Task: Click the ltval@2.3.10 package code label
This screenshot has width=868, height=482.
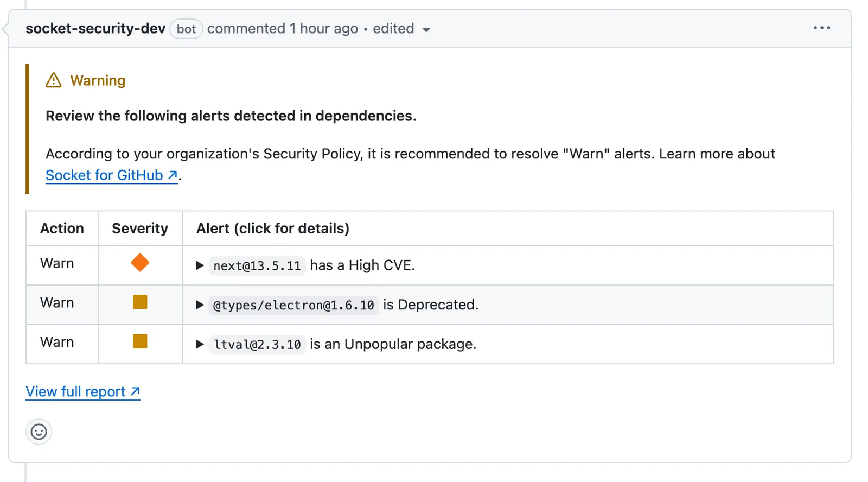Action: [x=257, y=345]
